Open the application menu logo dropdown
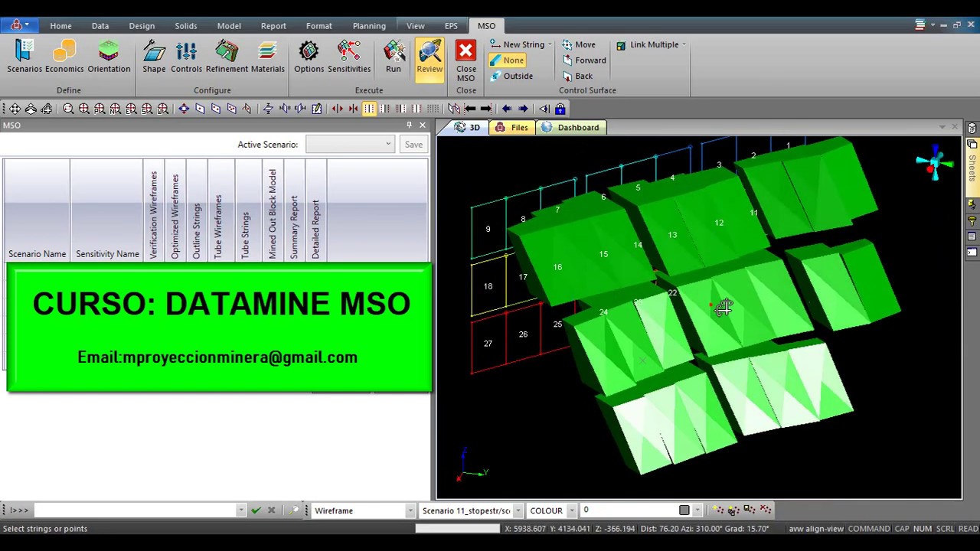This screenshot has height=551, width=980. click(20, 25)
